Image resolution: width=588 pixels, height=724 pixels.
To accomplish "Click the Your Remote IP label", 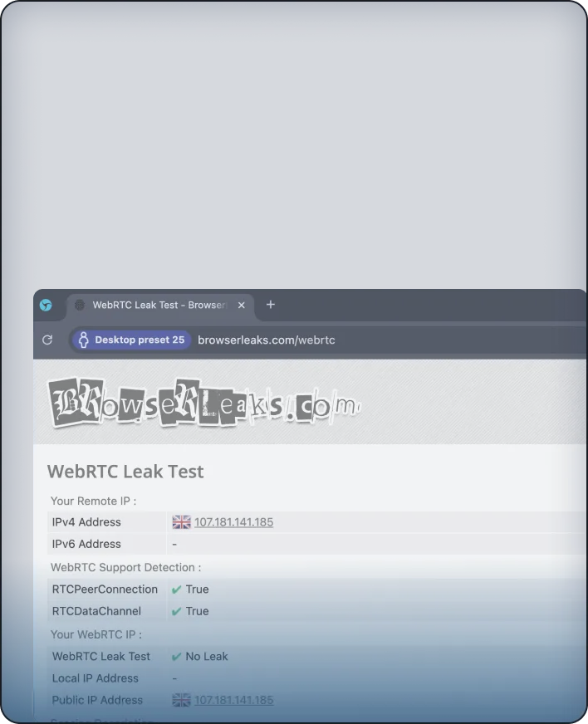I will pos(93,501).
